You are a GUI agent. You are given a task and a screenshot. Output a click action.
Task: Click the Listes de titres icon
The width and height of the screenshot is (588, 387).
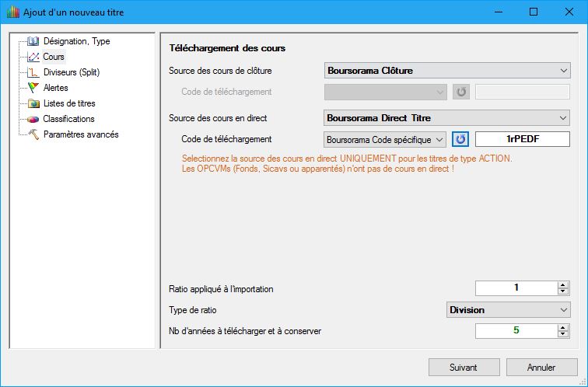point(33,103)
